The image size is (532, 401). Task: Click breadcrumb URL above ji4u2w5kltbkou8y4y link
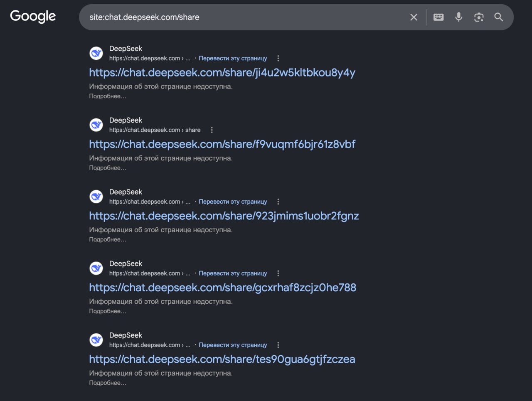point(150,58)
